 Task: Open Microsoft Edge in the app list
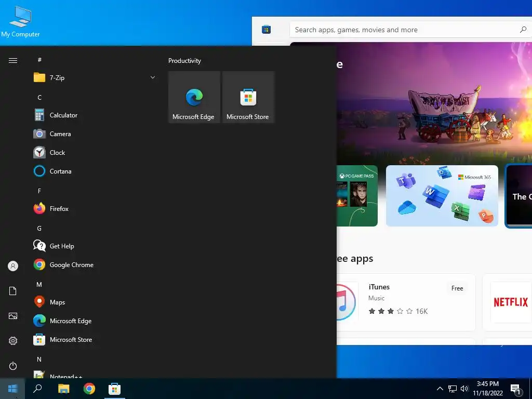pos(95,321)
